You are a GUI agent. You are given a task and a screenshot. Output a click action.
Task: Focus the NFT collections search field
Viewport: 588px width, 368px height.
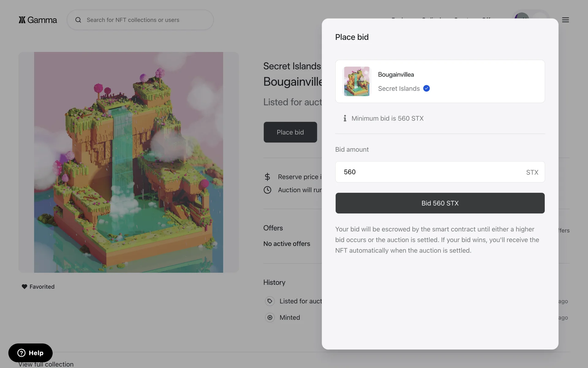(x=144, y=20)
